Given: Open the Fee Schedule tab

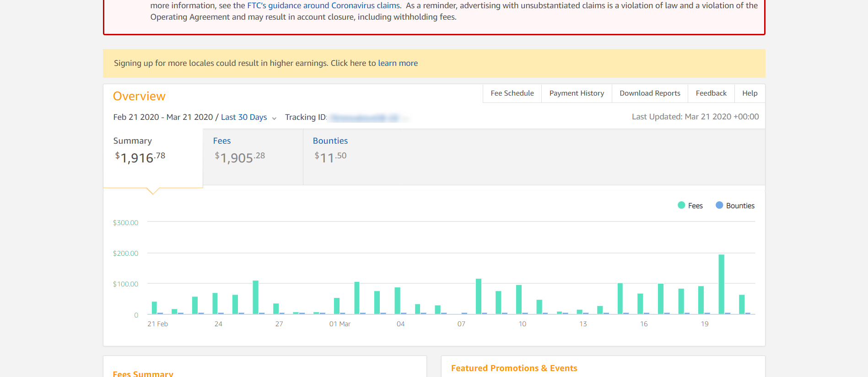Looking at the screenshot, I should 512,93.
